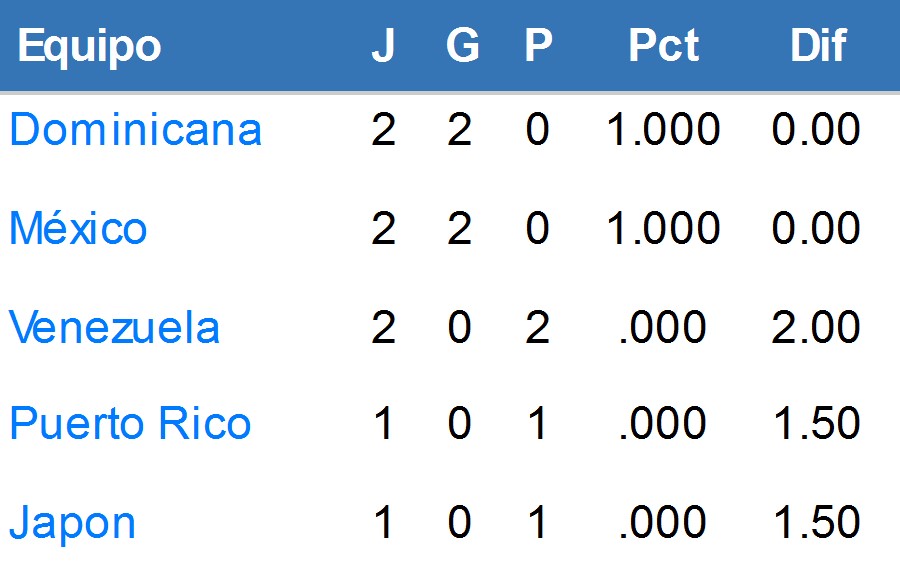Select Japon's 1.50 Dif value
The image size is (900, 565).
pos(816,523)
